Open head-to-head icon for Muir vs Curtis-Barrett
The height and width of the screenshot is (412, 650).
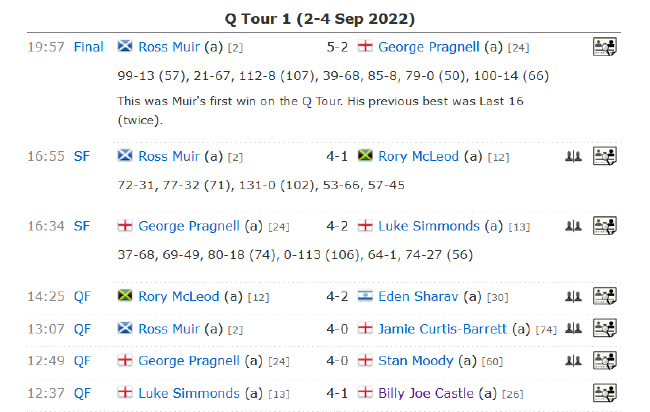[x=573, y=329]
